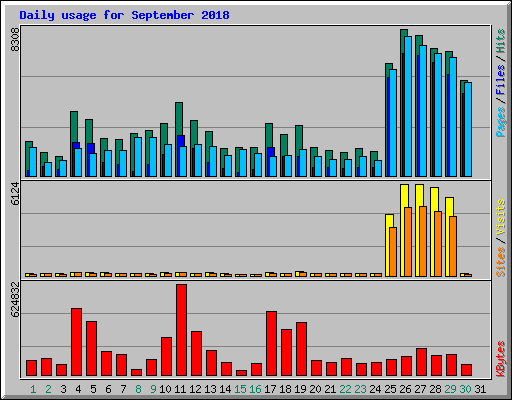The image size is (512, 400).
Task: Click day label 25 on the x-axis
Action: (390, 389)
